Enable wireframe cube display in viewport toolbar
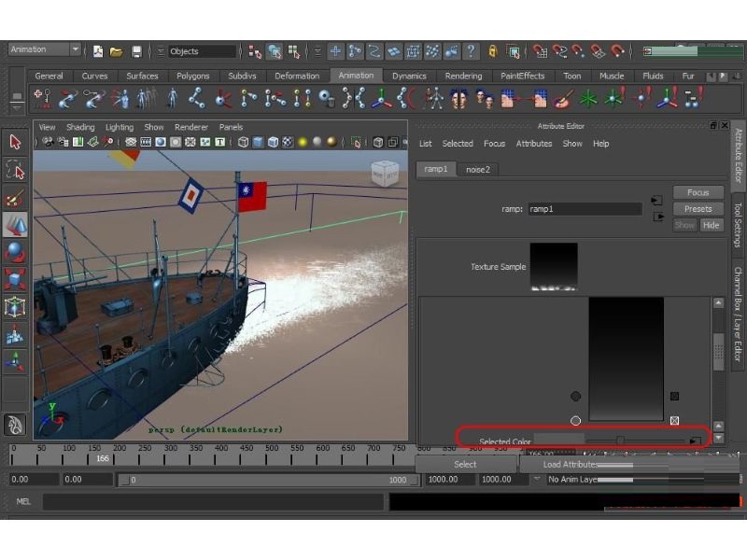The width and height of the screenshot is (747, 560). point(243,142)
